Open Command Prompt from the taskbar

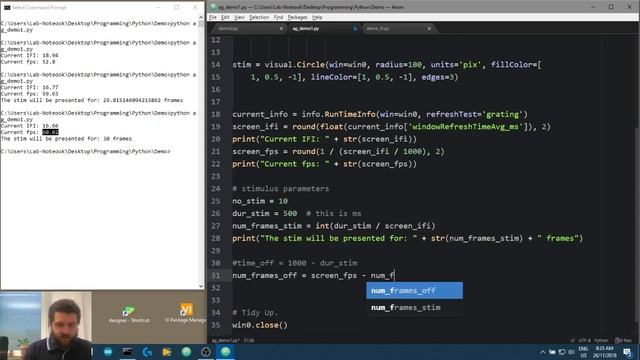[127, 352]
